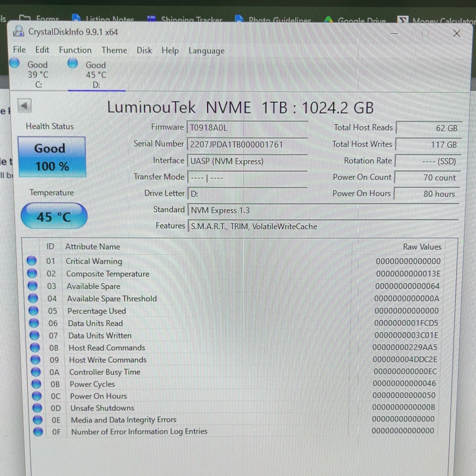Open the Language menu
Image resolution: width=476 pixels, height=476 pixels.
[206, 51]
